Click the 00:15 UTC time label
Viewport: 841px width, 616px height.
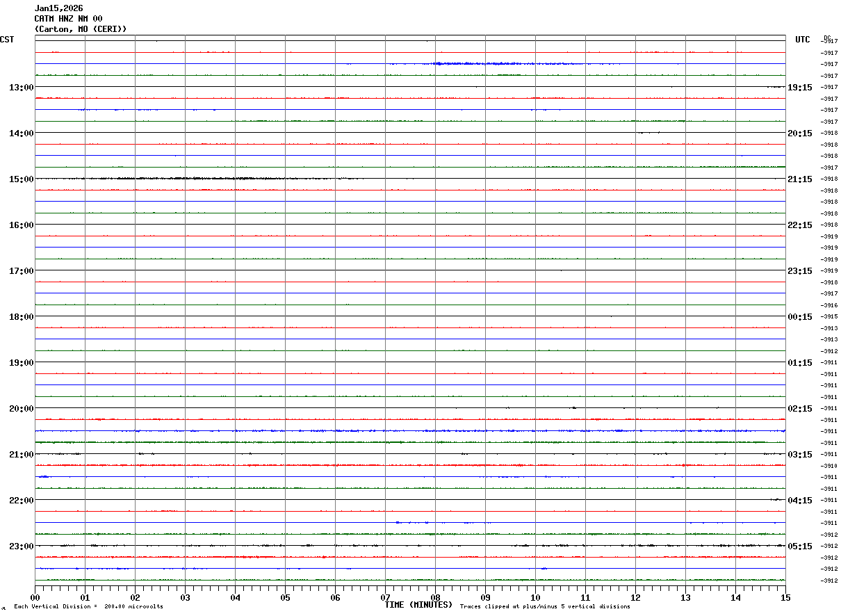(800, 317)
